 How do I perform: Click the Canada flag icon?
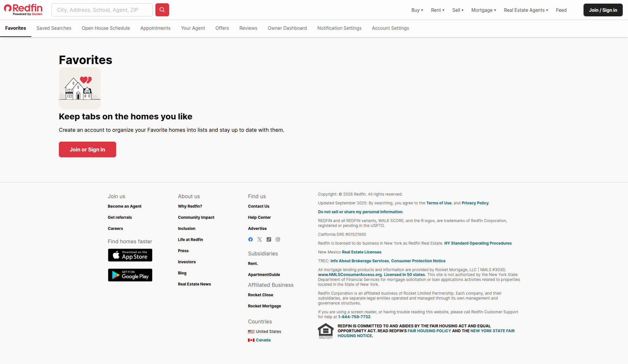251,340
